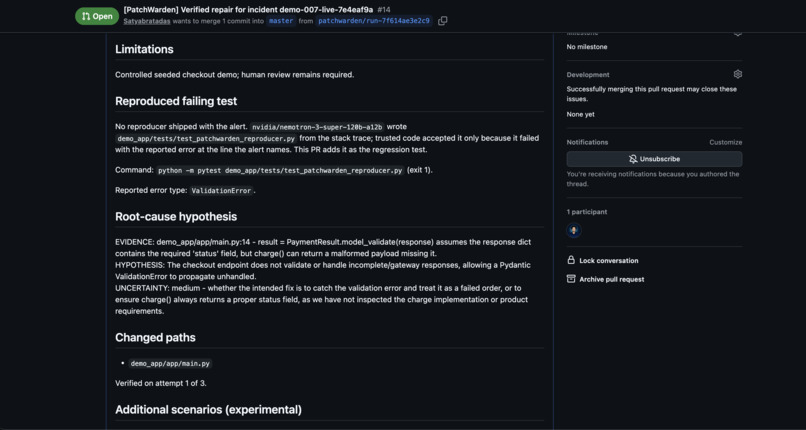Click the 'No milestone' text
The image size is (806, 430).
(587, 47)
